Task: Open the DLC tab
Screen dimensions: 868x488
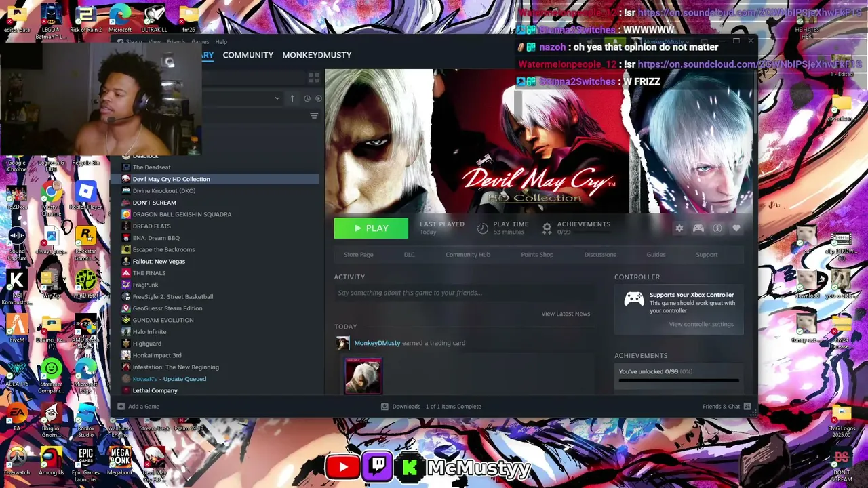Action: pos(410,255)
